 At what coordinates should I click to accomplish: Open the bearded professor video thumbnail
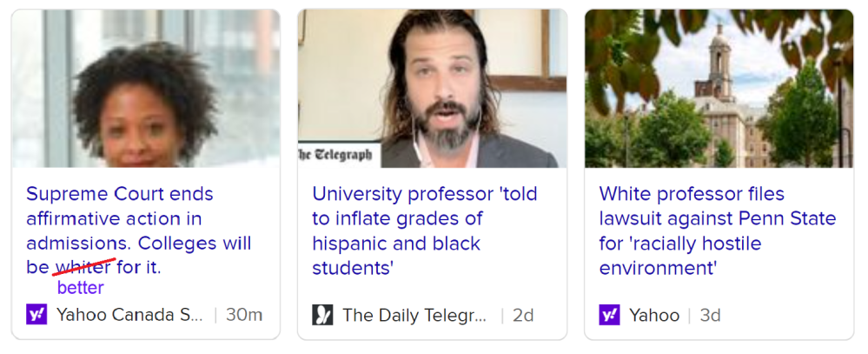coord(432,89)
